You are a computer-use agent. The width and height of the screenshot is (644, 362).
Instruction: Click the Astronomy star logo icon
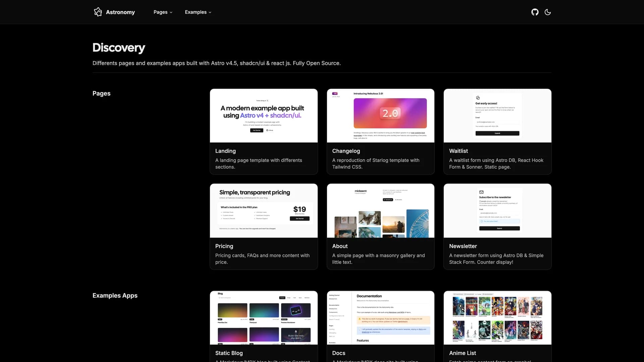98,12
